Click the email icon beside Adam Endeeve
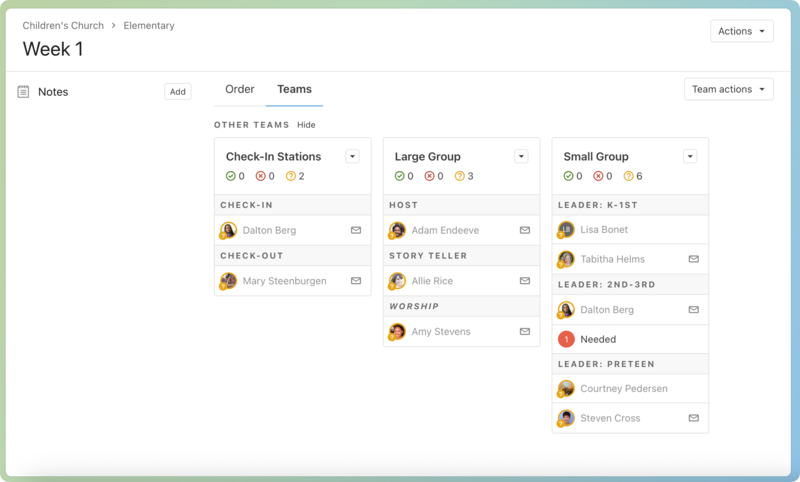 point(525,230)
